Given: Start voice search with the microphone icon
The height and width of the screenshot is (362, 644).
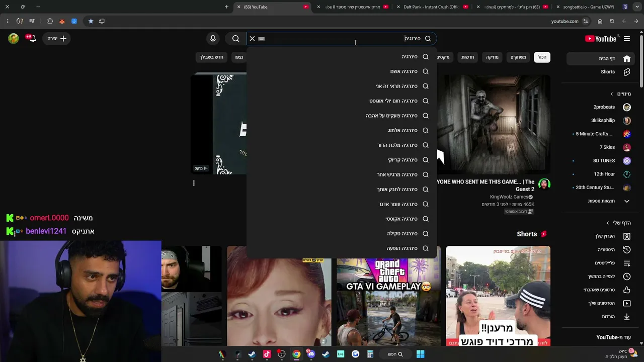Looking at the screenshot, I should point(213,39).
